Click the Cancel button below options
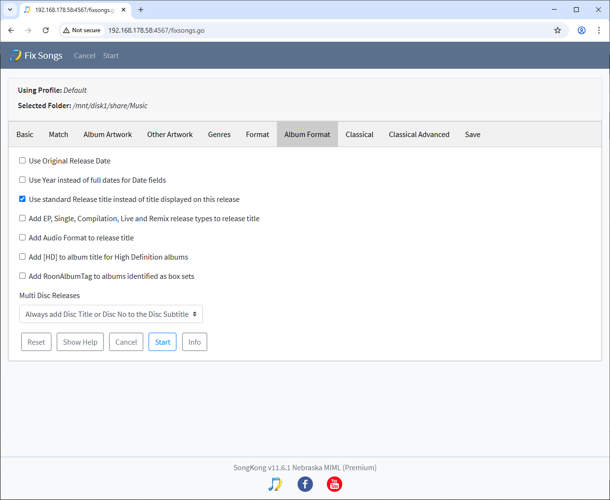 pos(126,342)
